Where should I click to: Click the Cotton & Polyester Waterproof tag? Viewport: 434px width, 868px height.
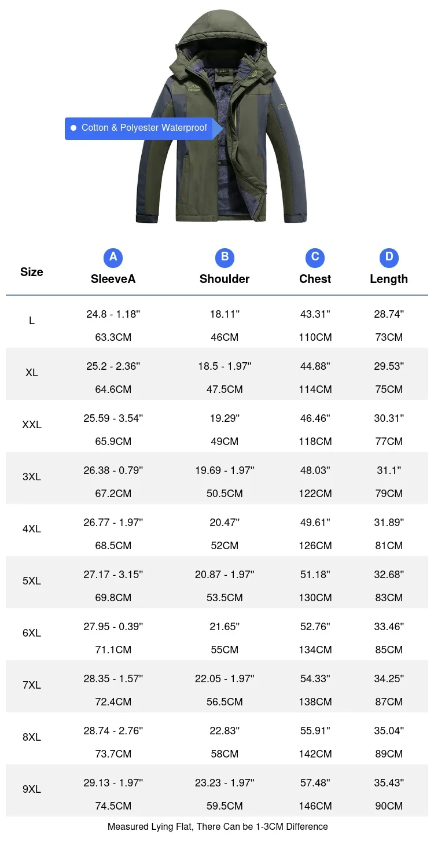tap(144, 128)
